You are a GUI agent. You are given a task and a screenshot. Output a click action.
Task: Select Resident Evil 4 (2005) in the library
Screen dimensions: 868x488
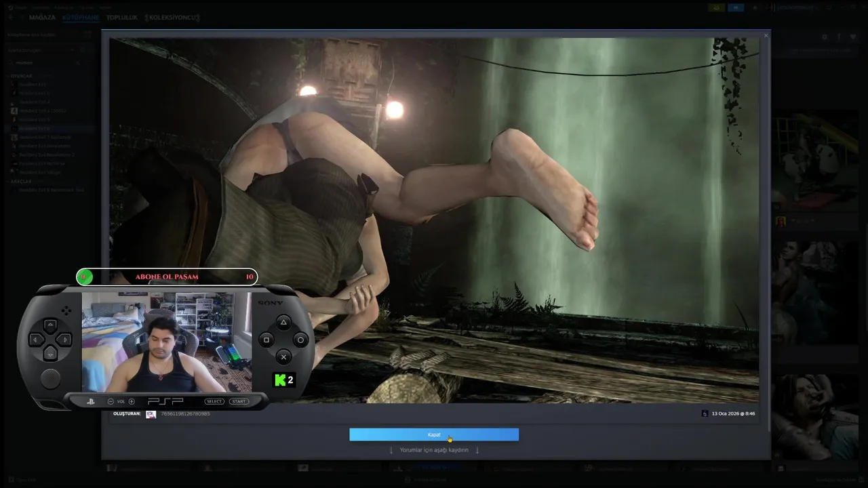42,110
